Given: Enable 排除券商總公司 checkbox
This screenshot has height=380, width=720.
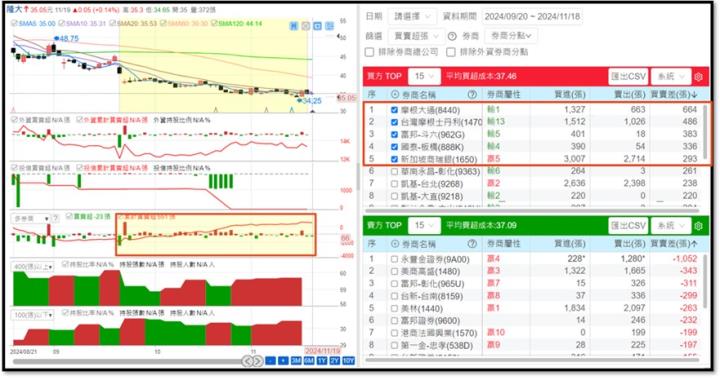Looking at the screenshot, I should tap(369, 52).
